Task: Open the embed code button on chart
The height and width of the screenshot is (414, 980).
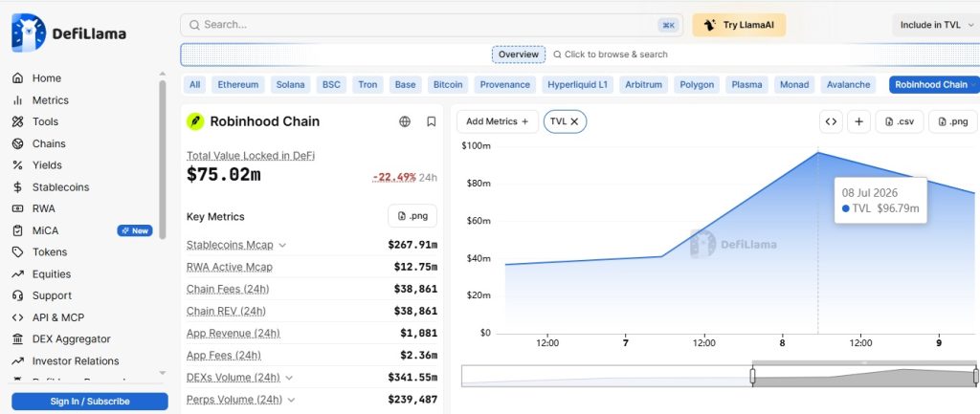Action: 831,121
